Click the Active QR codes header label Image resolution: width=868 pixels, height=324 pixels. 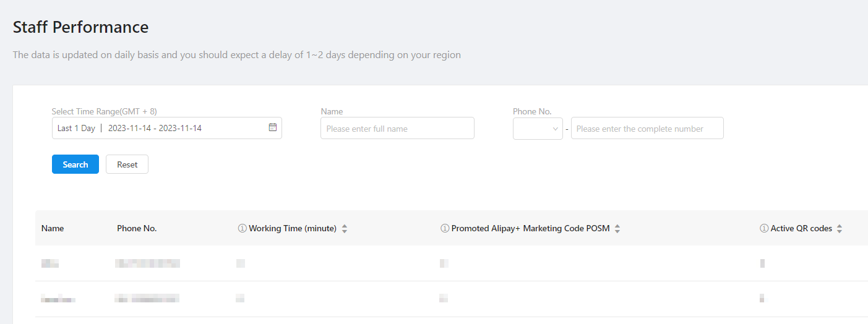click(x=801, y=229)
